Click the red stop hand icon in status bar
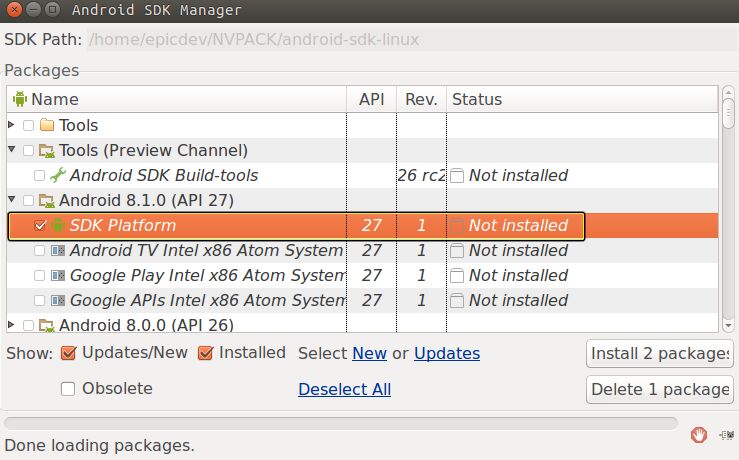Viewport: 739px width, 460px height. [699, 435]
